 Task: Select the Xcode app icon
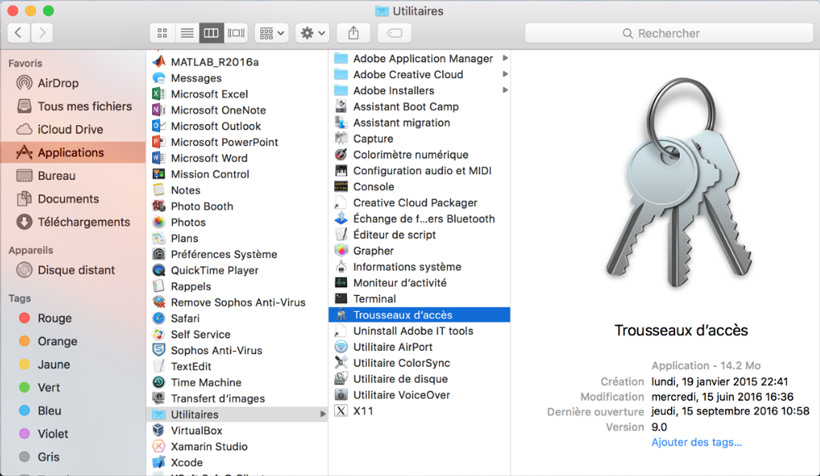[x=159, y=463]
